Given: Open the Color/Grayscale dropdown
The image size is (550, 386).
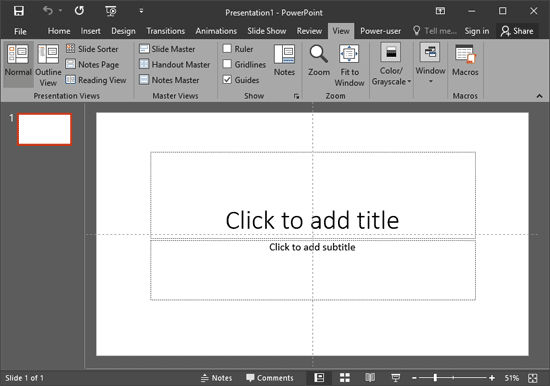Looking at the screenshot, I should click(x=391, y=65).
